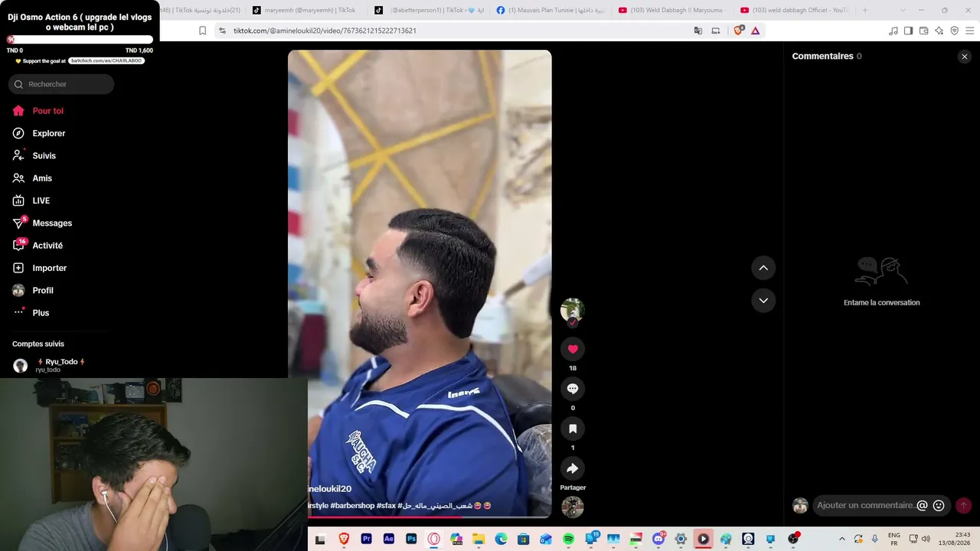Open the music note playlist icon
The image size is (980, 551).
coord(893,31)
